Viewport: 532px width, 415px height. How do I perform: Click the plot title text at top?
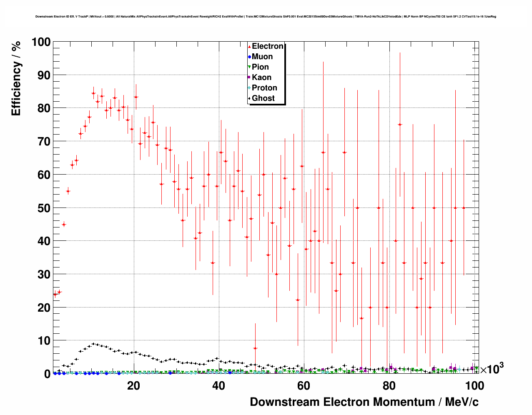[266, 17]
